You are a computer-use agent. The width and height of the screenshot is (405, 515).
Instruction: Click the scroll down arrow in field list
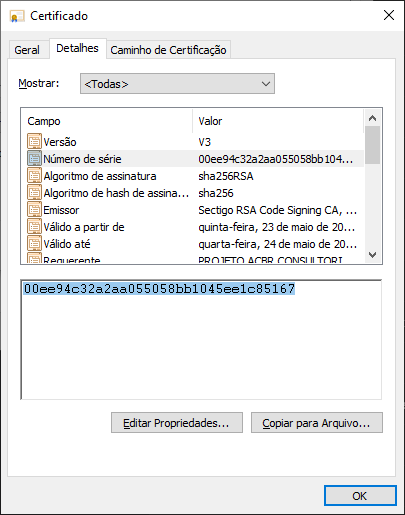click(x=372, y=255)
